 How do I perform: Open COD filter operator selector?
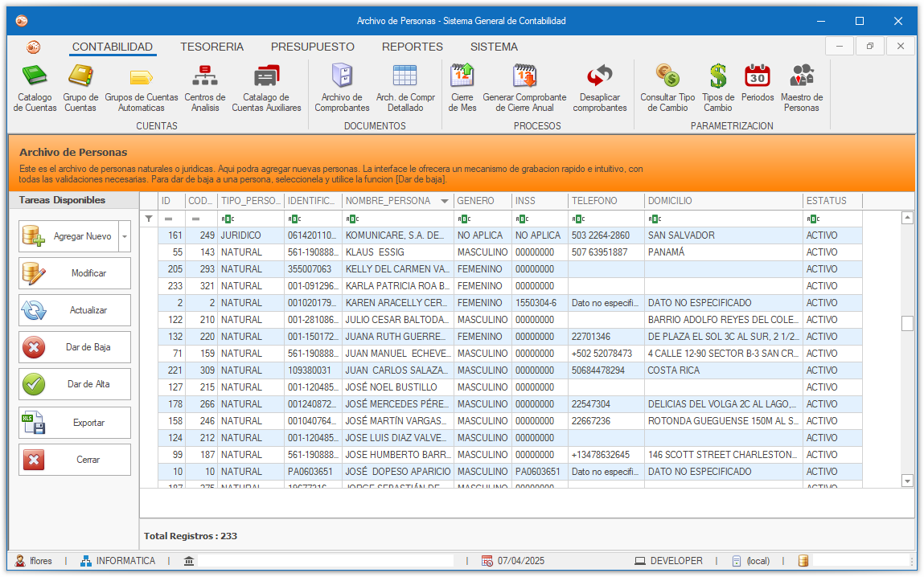click(x=195, y=219)
